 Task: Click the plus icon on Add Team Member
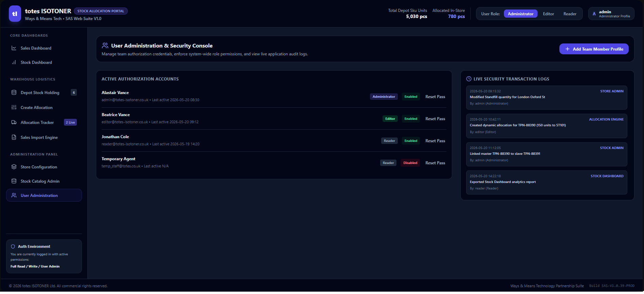tap(567, 49)
